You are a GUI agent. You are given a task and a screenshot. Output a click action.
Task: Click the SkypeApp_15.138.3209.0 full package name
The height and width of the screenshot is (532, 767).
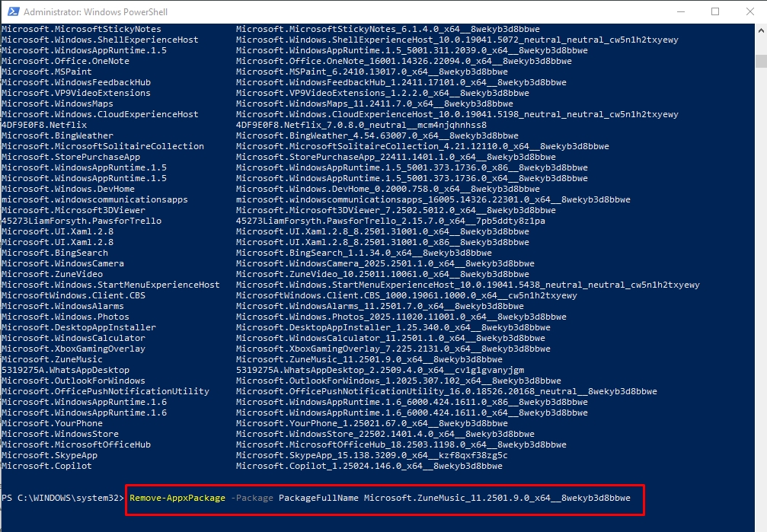click(x=372, y=456)
